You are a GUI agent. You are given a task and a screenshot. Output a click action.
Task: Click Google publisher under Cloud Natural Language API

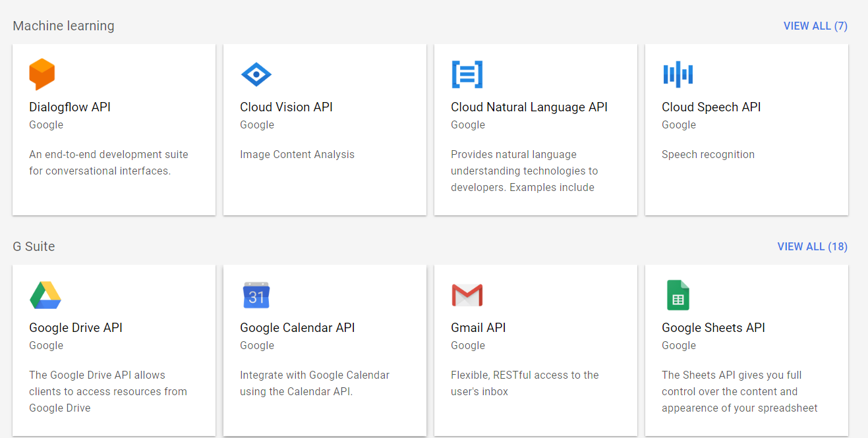[x=468, y=124]
